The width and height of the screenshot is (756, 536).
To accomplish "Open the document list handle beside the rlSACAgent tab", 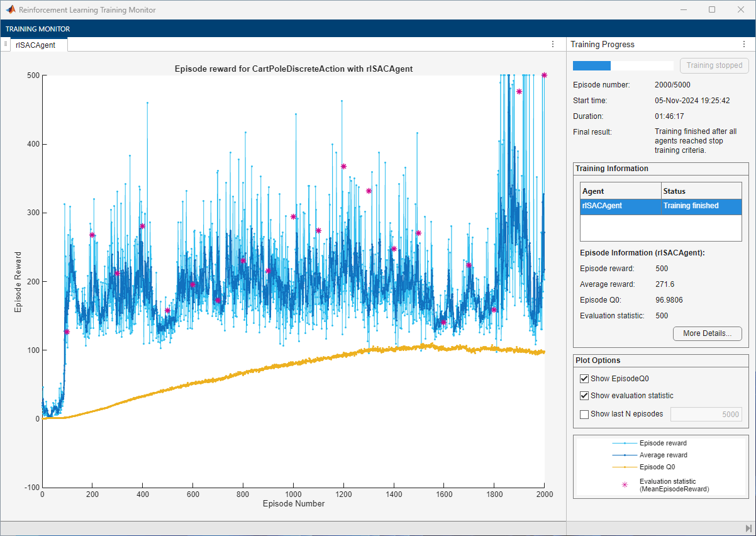I will [5, 44].
